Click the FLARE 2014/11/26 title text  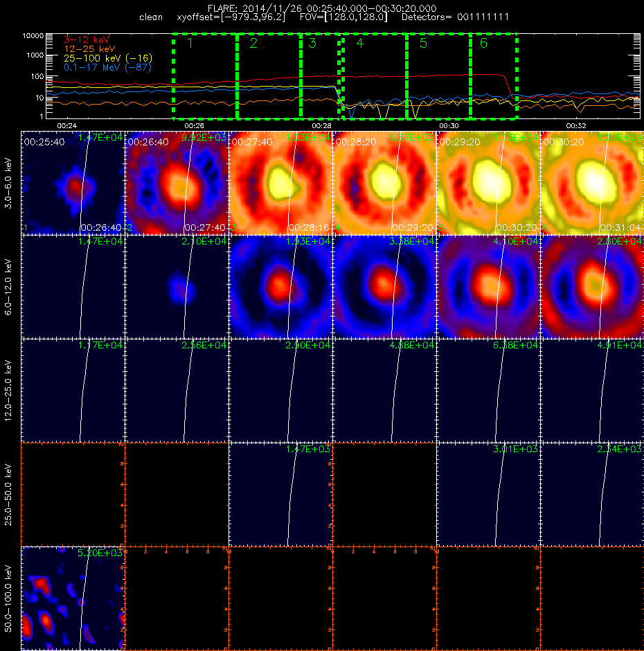pos(322,8)
